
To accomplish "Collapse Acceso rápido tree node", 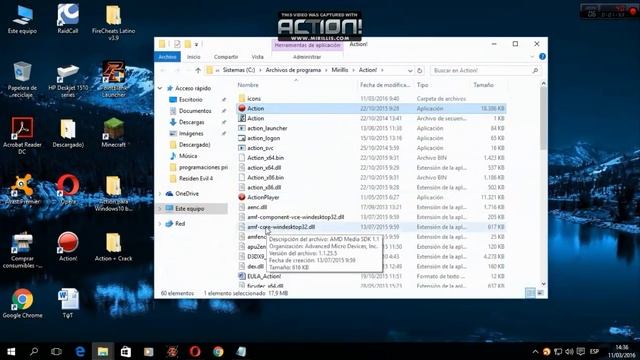I will click(160, 88).
